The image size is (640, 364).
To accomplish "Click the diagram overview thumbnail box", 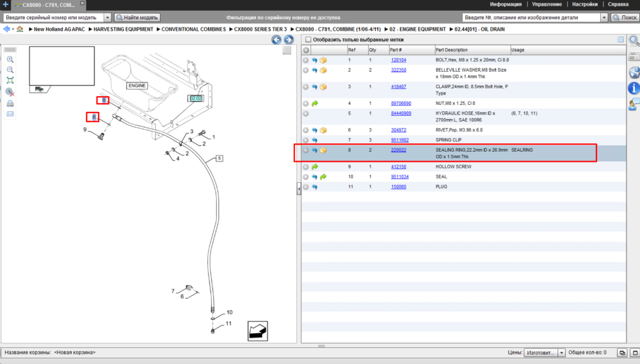I will [x=61, y=66].
